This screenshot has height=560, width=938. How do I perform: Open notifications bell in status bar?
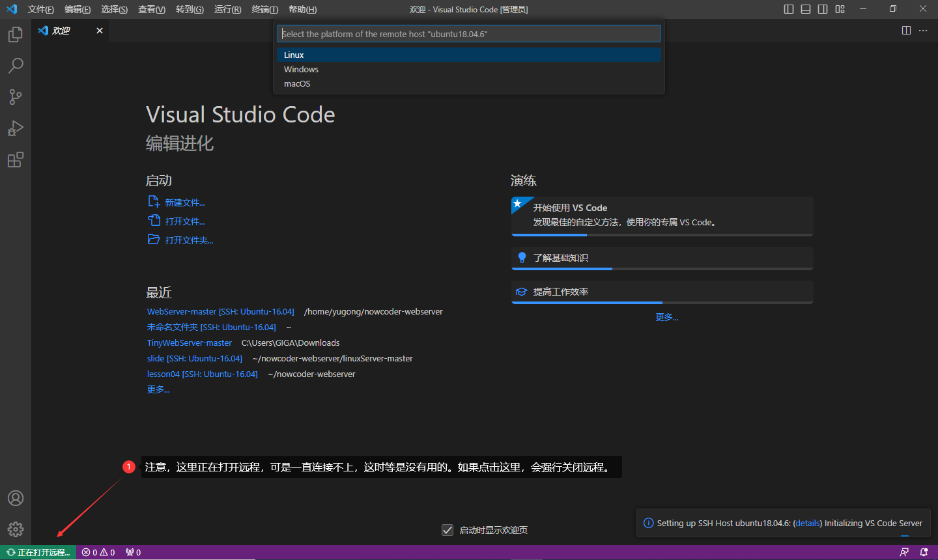pyautogui.click(x=924, y=552)
